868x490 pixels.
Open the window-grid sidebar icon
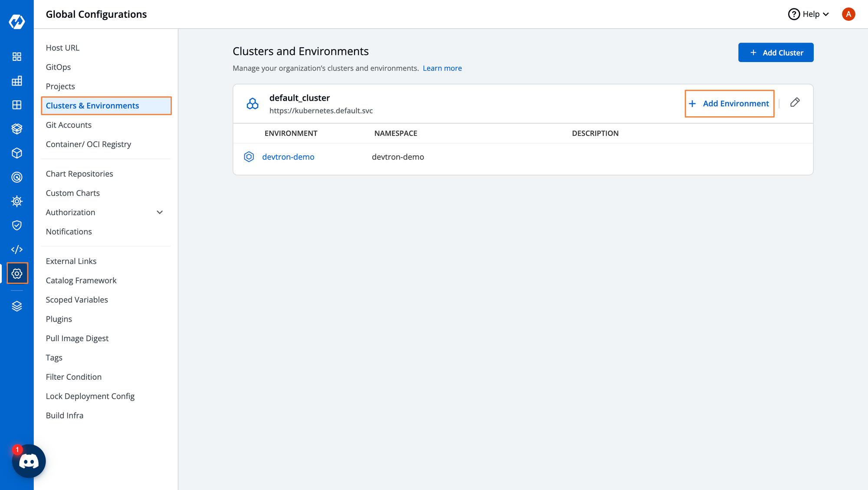tap(17, 105)
